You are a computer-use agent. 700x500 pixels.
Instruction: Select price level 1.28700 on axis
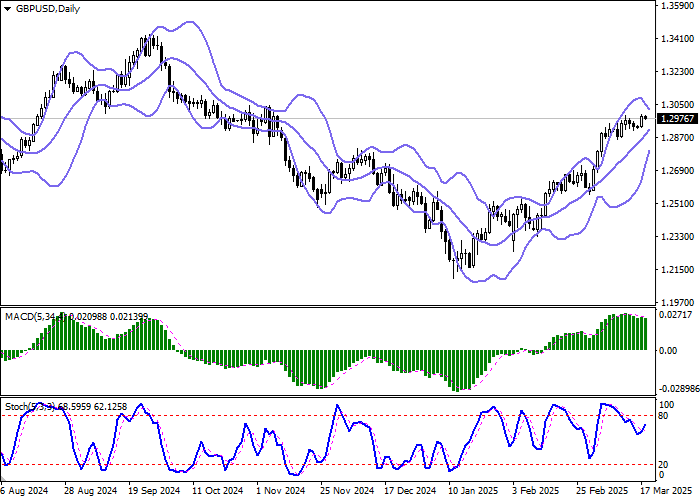coord(677,138)
